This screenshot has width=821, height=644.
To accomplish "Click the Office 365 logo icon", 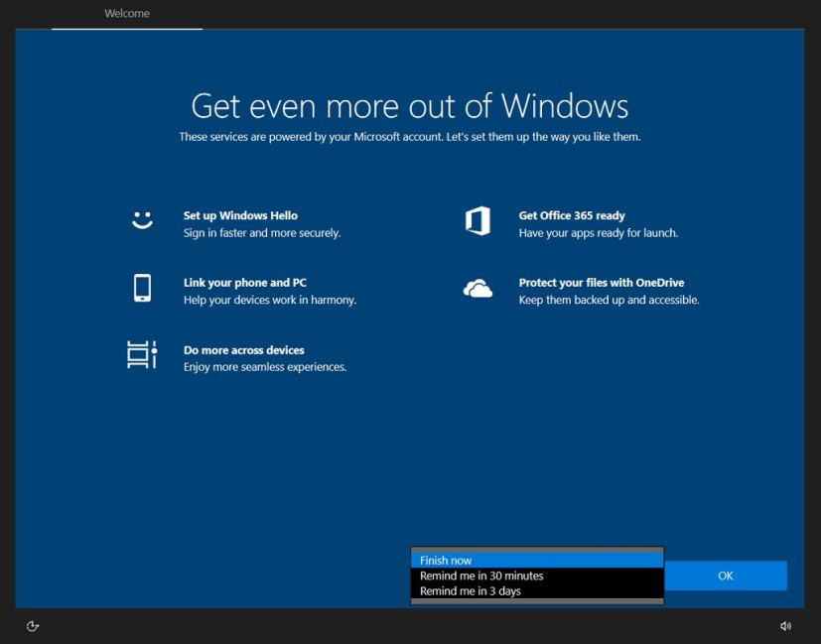I will [478, 220].
